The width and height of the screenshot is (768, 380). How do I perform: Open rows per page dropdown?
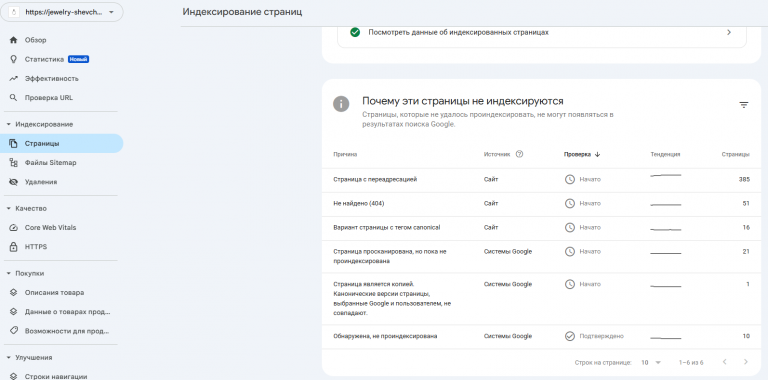click(651, 362)
